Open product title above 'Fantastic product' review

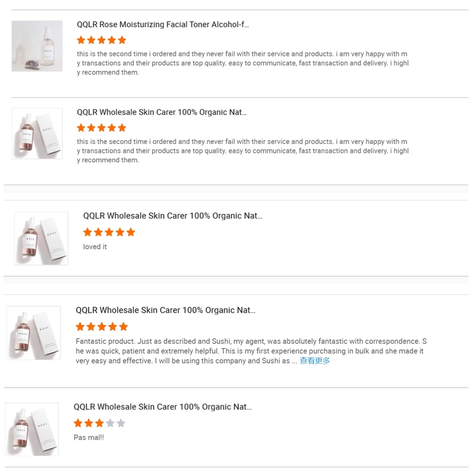[x=165, y=310]
